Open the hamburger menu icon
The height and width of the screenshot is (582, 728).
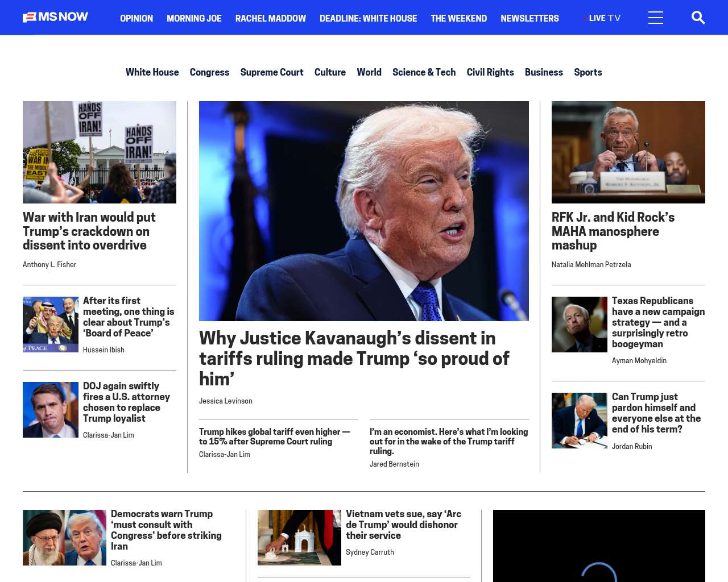[x=655, y=18]
